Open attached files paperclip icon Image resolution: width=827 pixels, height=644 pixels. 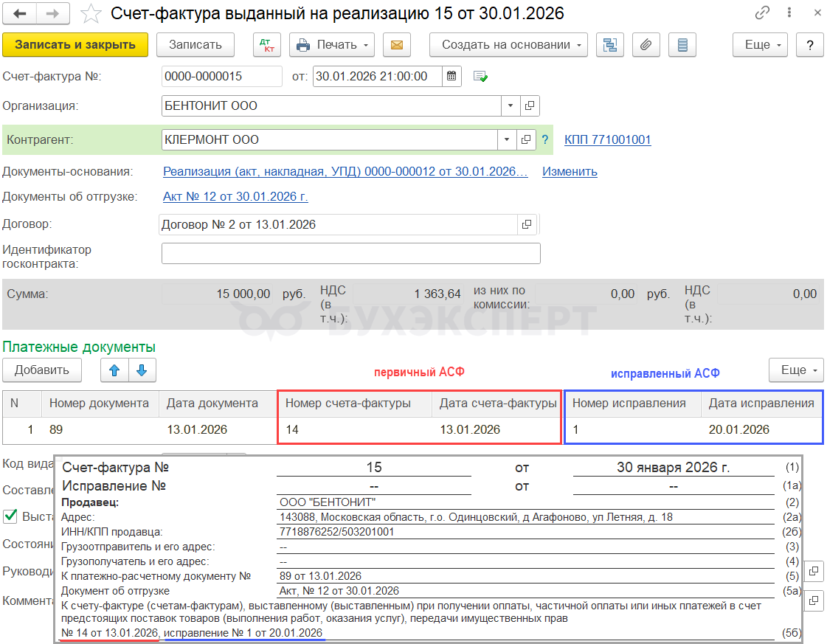pos(646,45)
